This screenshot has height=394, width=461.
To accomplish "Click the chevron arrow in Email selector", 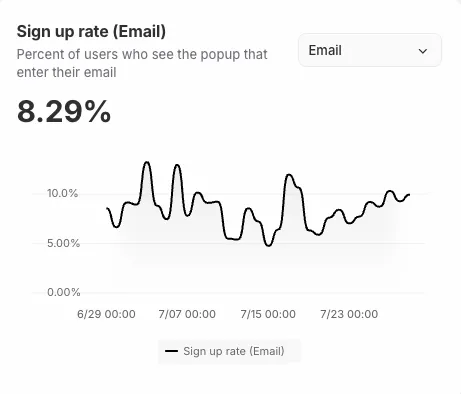I will coord(423,51).
